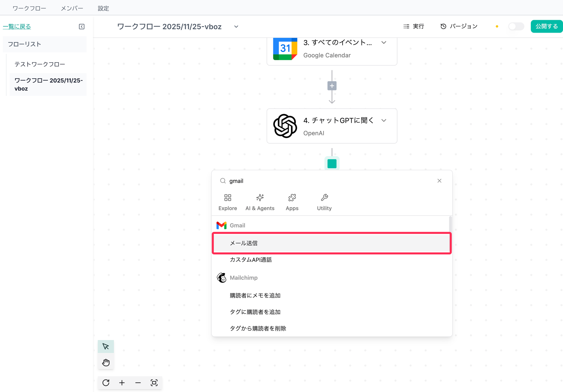Expand step 3 Google Calendar chevron
The width and height of the screenshot is (563, 392).
[384, 43]
